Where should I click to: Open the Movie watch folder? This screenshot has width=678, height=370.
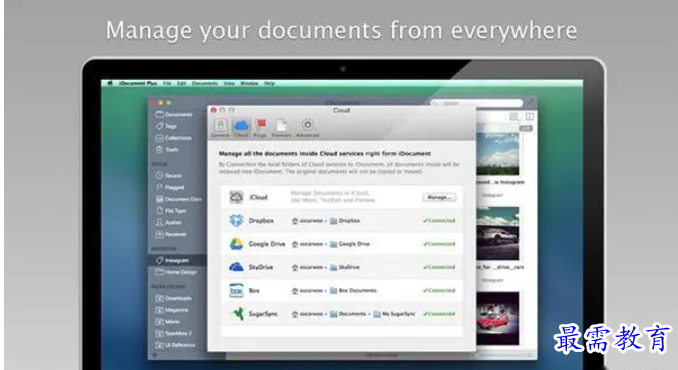[x=167, y=322]
